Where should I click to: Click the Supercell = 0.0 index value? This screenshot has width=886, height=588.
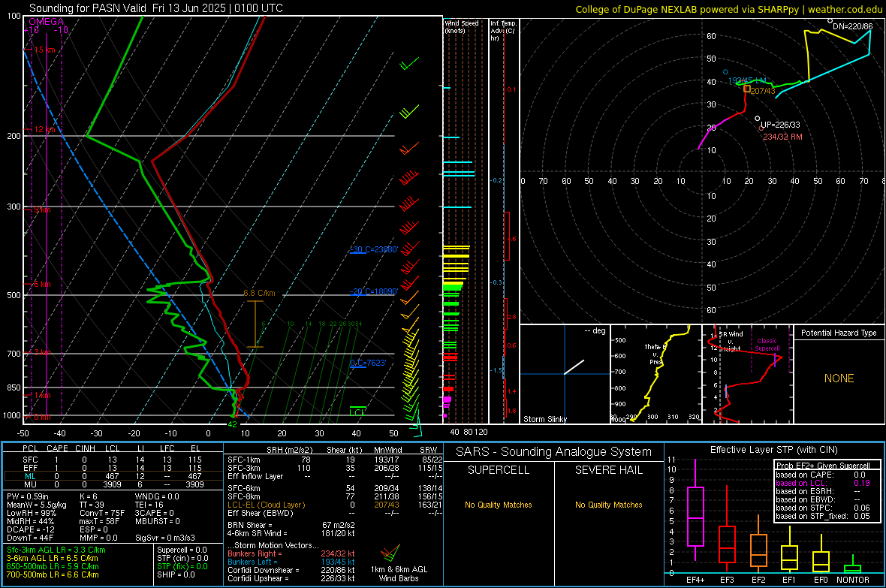[x=182, y=550]
